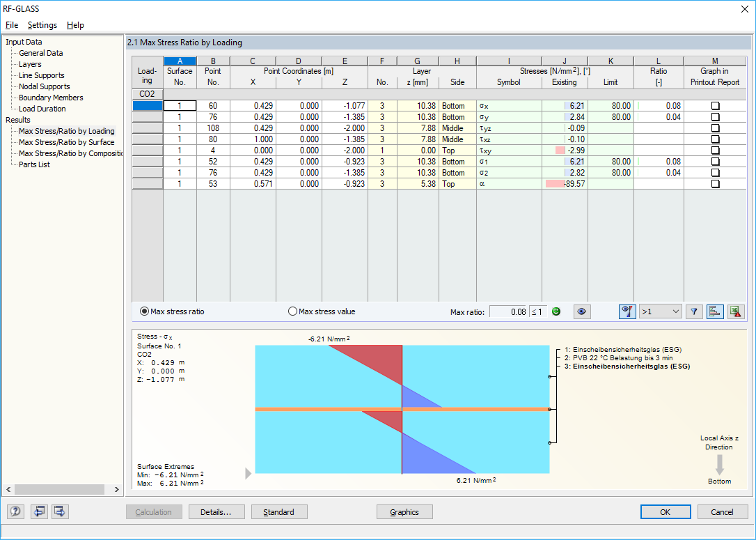This screenshot has height=540, width=756.
Task: Open the File menu
Action: pyautogui.click(x=12, y=25)
